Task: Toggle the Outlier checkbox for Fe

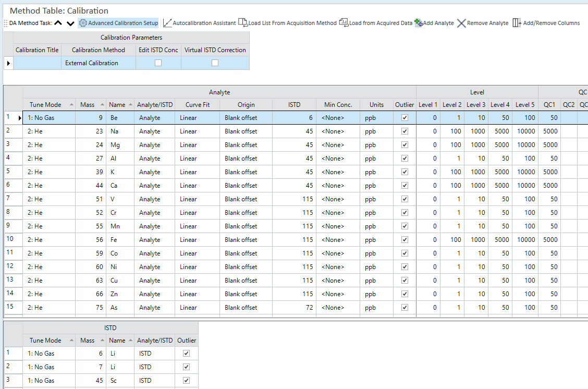Action: click(x=405, y=240)
